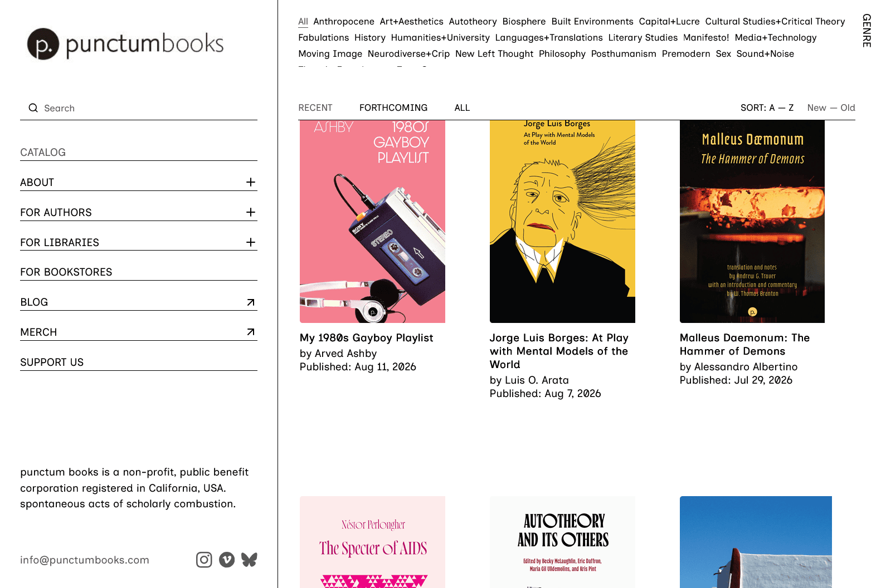This screenshot has width=876, height=588.
Task: Filter by Biosphere genre
Action: pyautogui.click(x=524, y=22)
